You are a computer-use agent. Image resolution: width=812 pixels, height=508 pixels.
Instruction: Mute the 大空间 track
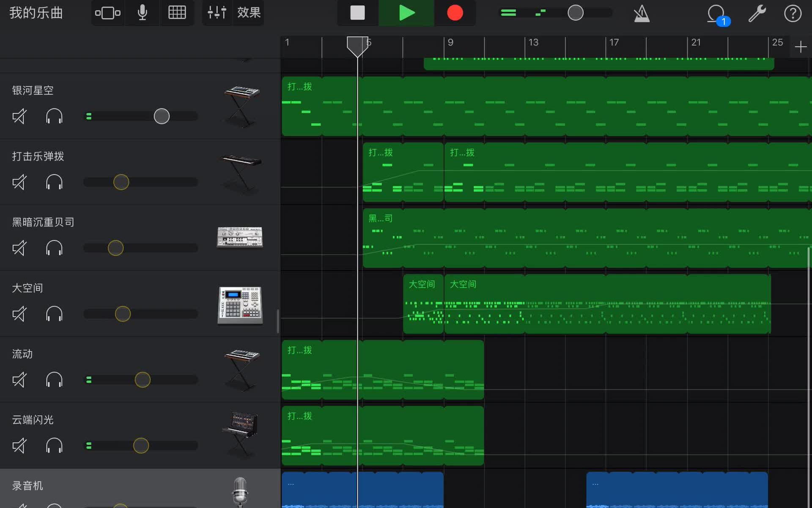tap(19, 314)
